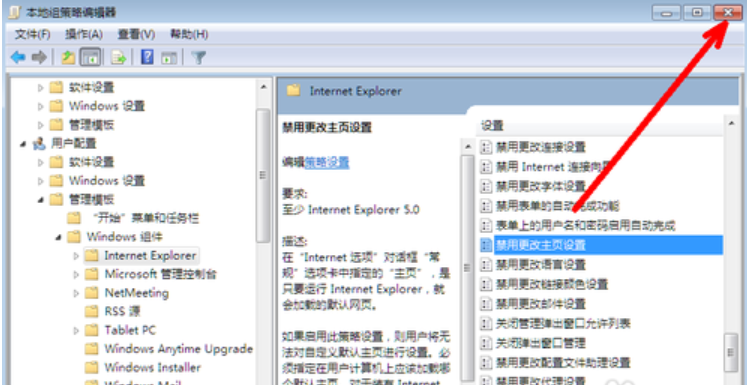Expand the NetMeeting folder arrow
This screenshot has width=747, height=385.
76,293
